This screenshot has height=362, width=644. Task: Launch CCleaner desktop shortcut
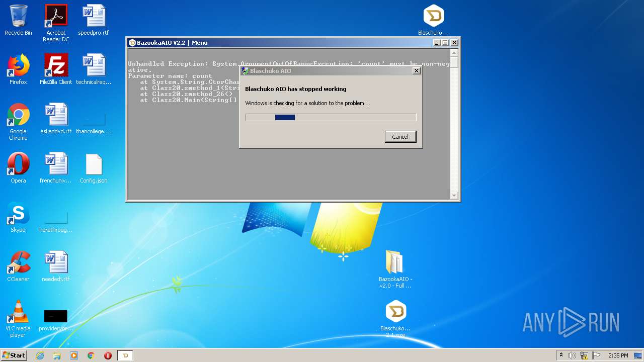[x=18, y=266]
